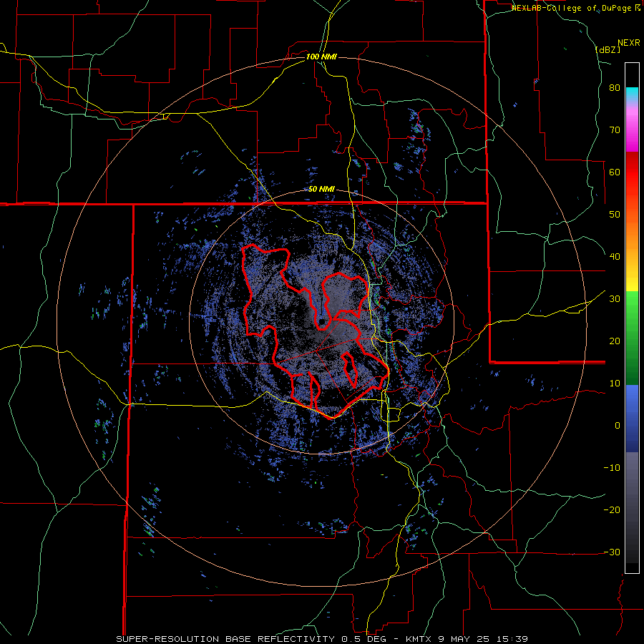The width and height of the screenshot is (644, 644).
Task: Click the -20 value on the color scale
Action: tap(612, 510)
